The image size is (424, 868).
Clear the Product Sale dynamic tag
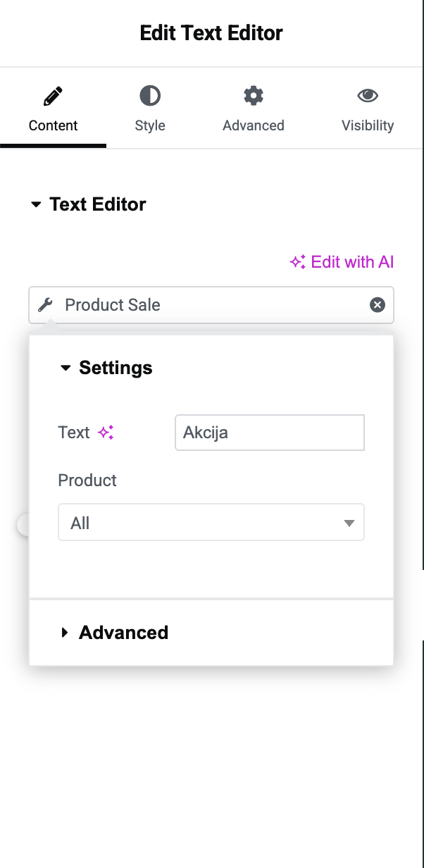coord(378,304)
